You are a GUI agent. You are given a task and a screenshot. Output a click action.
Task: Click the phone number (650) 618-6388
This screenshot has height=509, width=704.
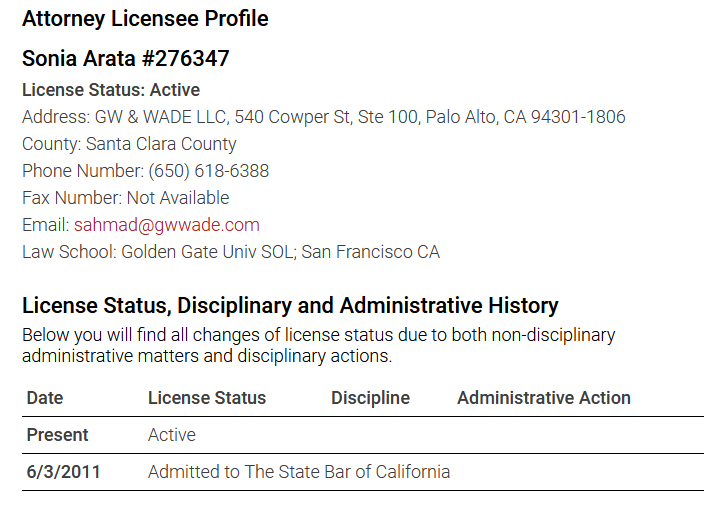(x=209, y=171)
